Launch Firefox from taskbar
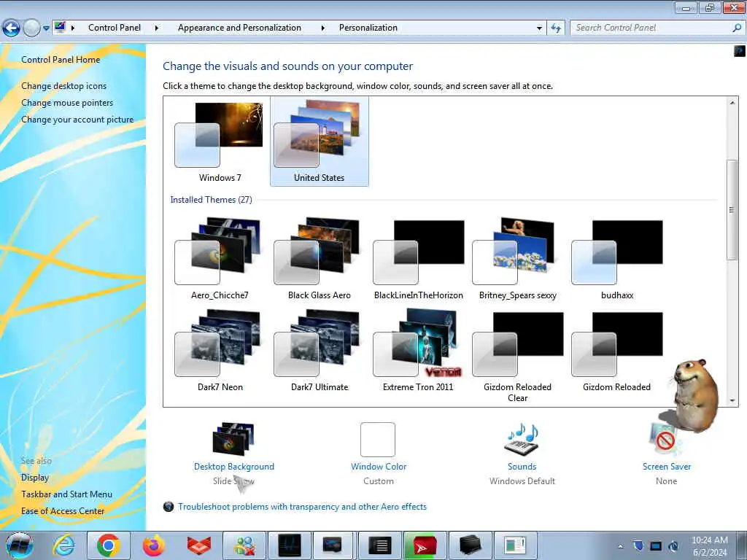Image resolution: width=747 pixels, height=560 pixels. [x=153, y=545]
